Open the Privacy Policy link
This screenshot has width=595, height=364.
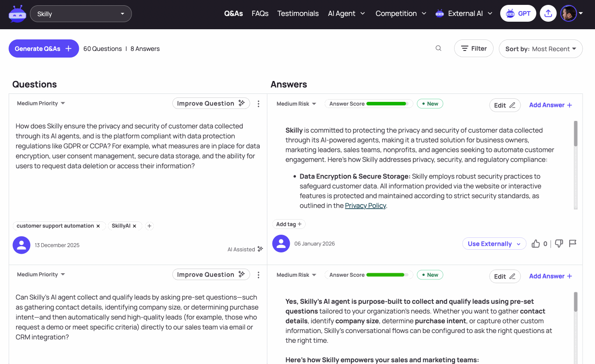coord(366,205)
